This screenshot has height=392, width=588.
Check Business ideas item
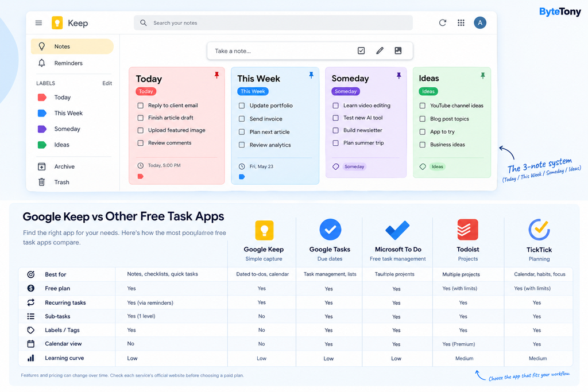tap(422, 145)
